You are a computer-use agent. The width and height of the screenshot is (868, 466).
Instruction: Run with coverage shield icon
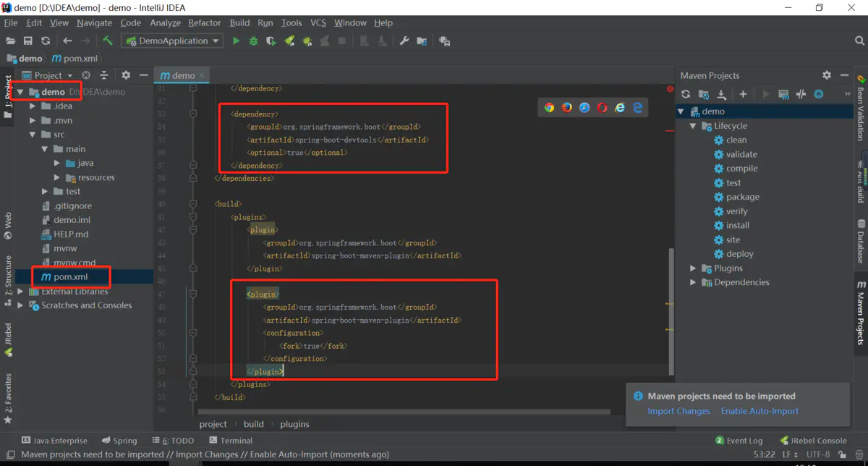(271, 41)
